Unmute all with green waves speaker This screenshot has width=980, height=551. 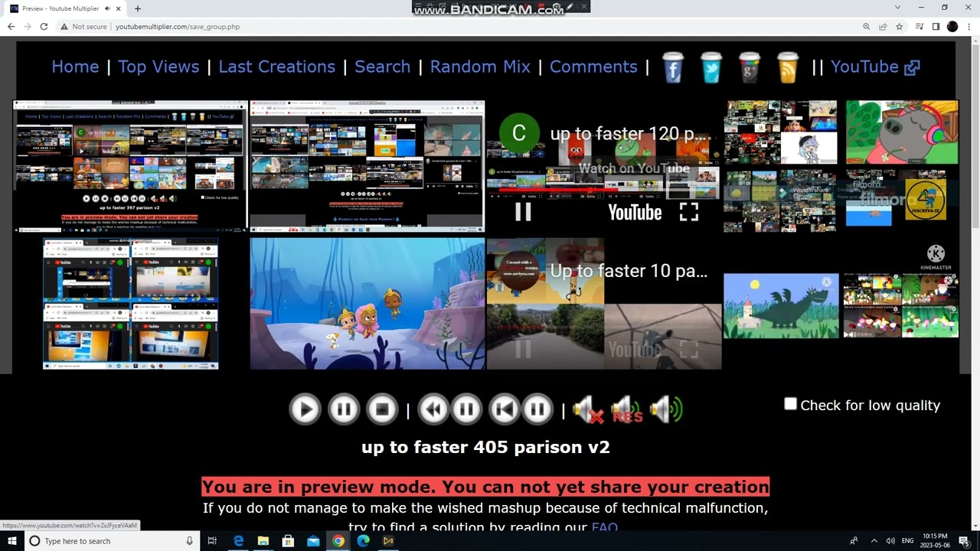coord(665,410)
